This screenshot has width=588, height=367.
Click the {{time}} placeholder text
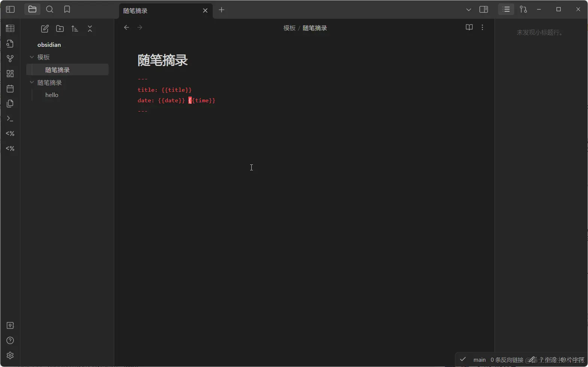202,100
